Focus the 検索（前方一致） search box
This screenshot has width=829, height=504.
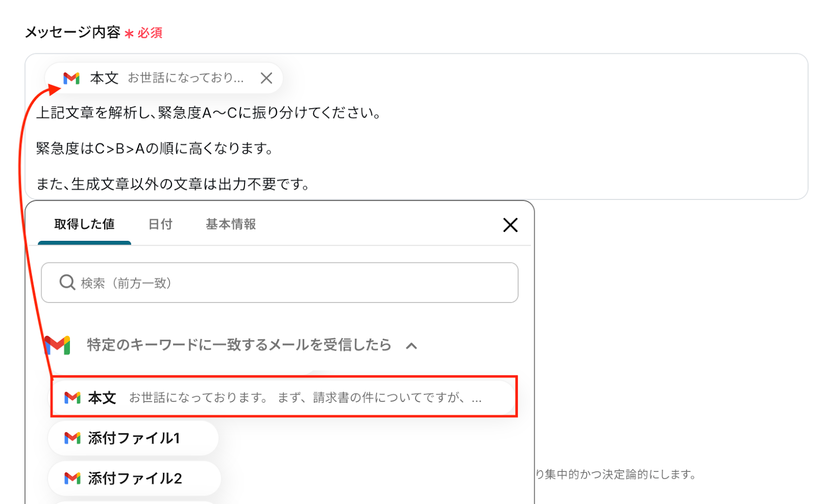280,283
